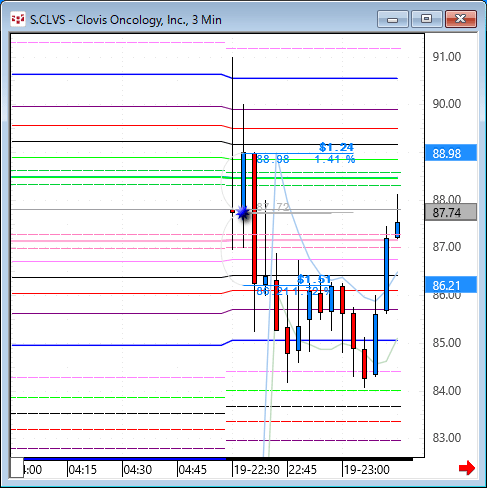
Task: Click the 04:45 time axis label
Action: [x=193, y=470]
